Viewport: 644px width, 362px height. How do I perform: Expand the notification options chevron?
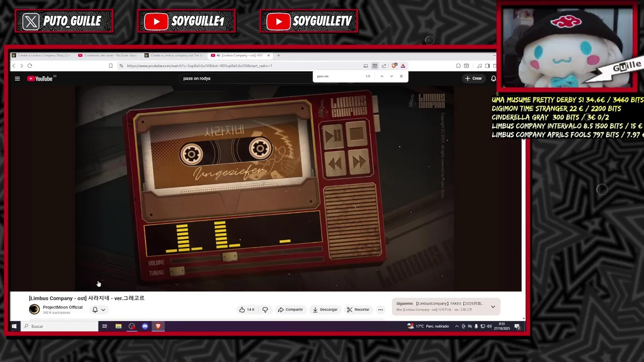[x=103, y=310]
